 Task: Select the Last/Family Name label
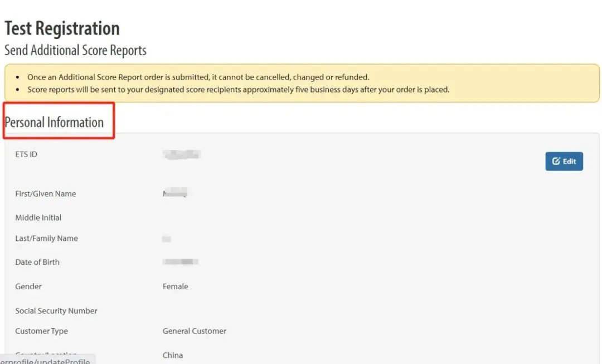[46, 239]
